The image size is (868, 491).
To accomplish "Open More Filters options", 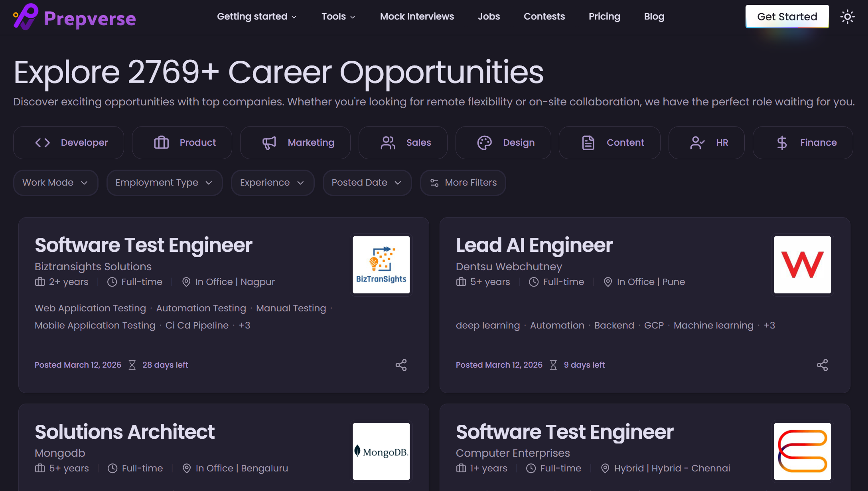I will pyautogui.click(x=463, y=183).
